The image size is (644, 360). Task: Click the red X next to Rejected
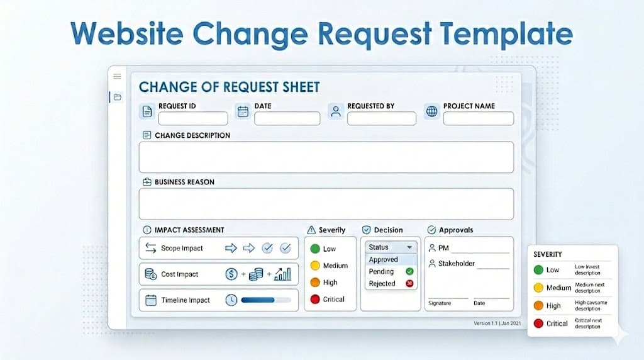coord(409,283)
